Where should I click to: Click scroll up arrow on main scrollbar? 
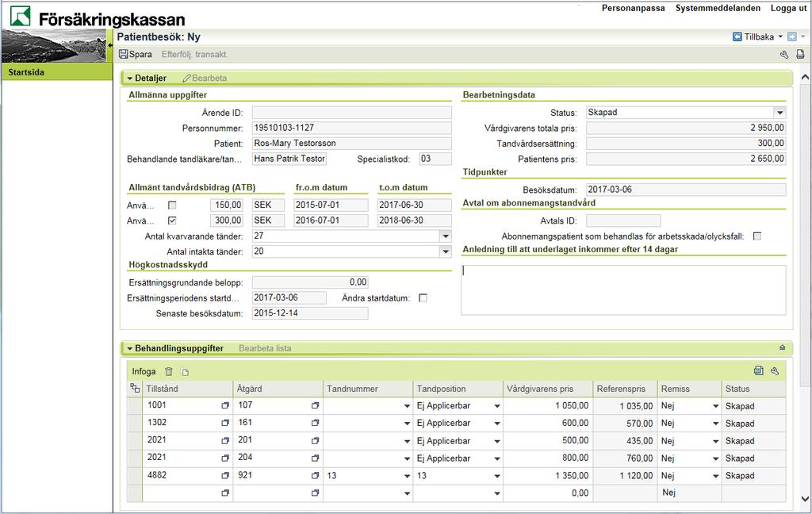[x=805, y=77]
